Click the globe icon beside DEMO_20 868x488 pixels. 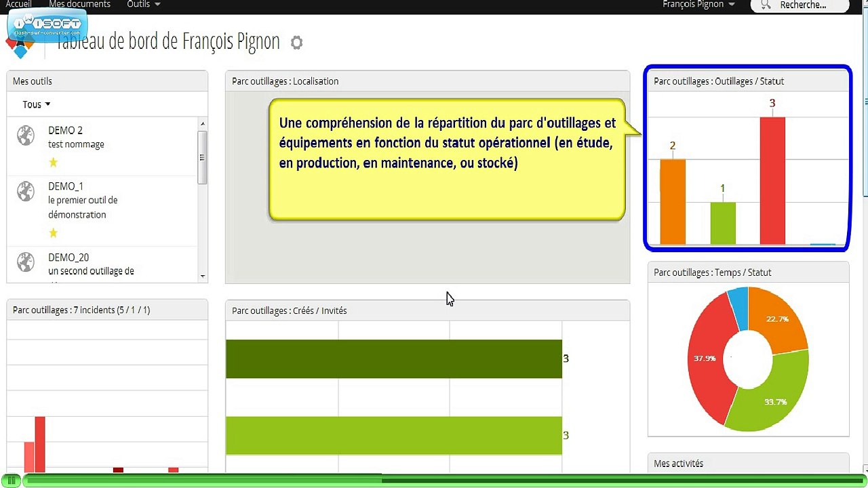(x=26, y=262)
